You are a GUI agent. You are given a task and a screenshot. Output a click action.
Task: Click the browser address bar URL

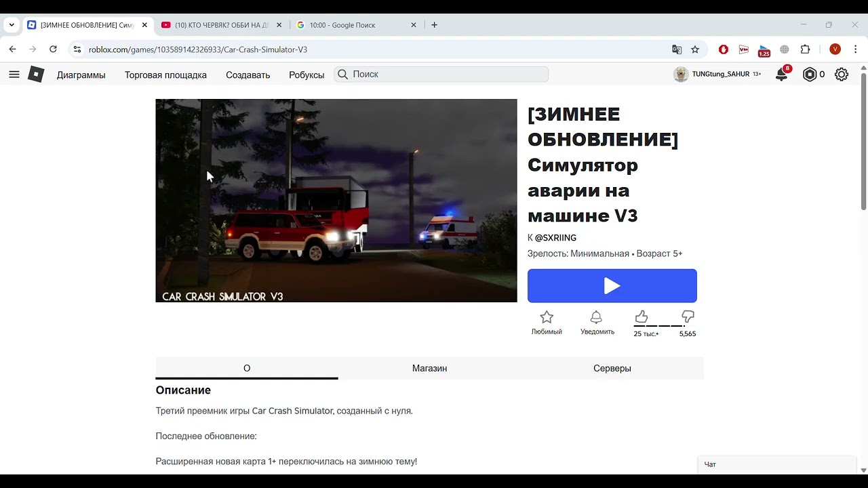click(x=198, y=49)
